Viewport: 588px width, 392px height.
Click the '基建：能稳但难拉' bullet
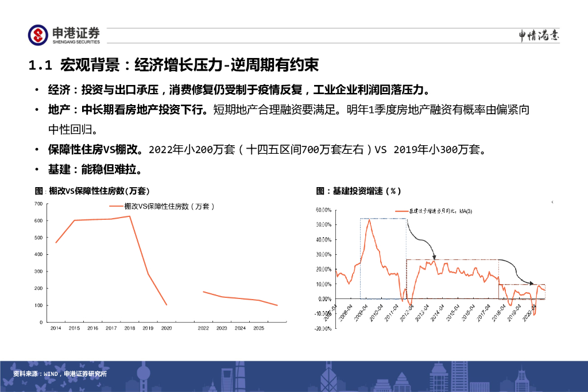[95, 170]
